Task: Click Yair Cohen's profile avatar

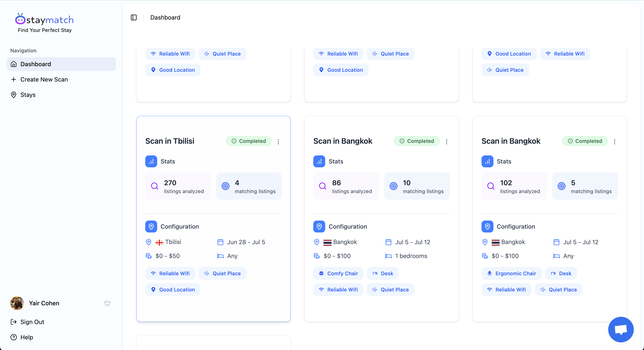Action: pos(17,303)
